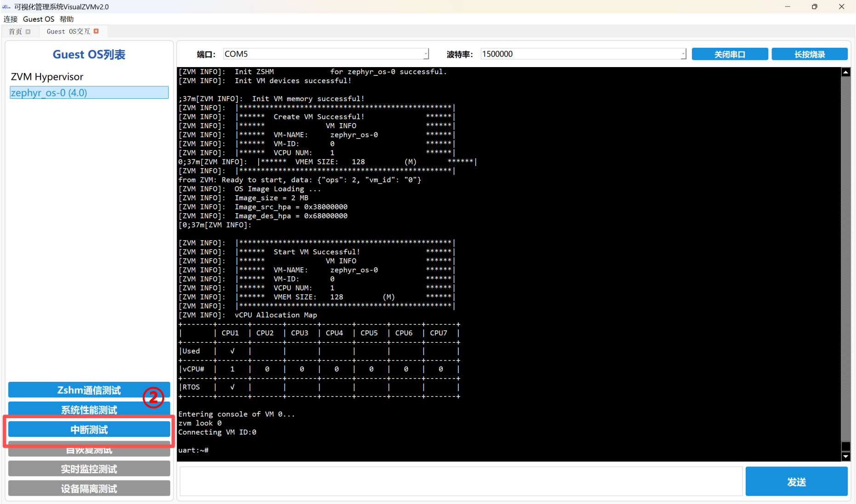Start the 中断测试 interrupt test
The width and height of the screenshot is (856, 504).
89,430
